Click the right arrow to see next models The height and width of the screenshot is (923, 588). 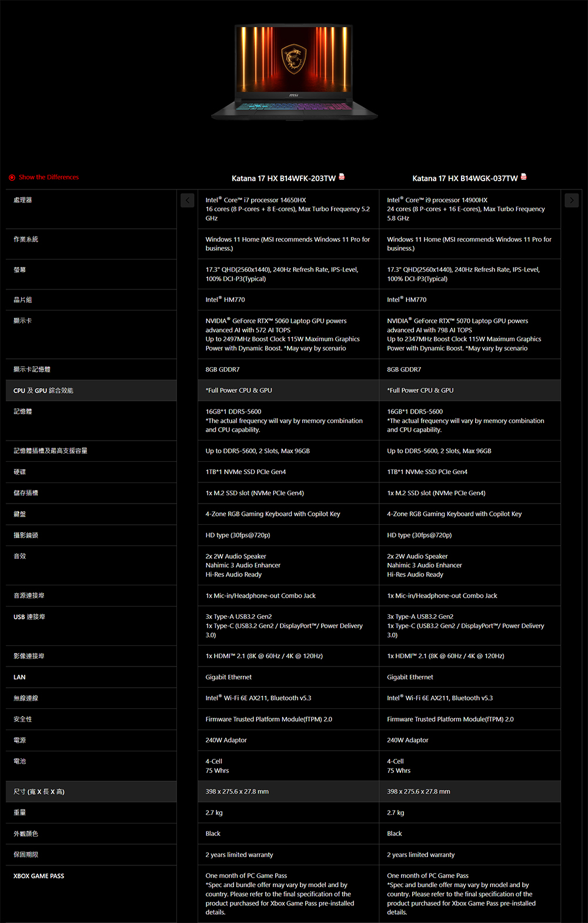coord(572,201)
